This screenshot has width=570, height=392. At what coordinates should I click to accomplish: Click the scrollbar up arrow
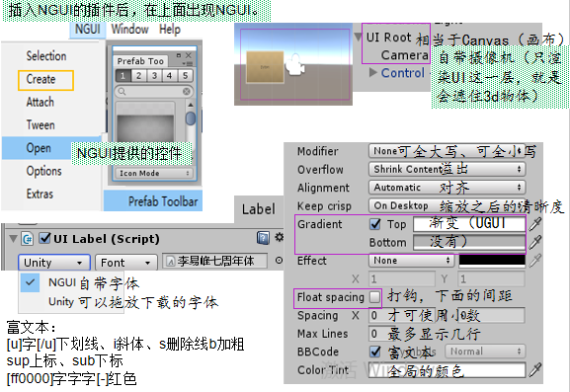click(190, 105)
